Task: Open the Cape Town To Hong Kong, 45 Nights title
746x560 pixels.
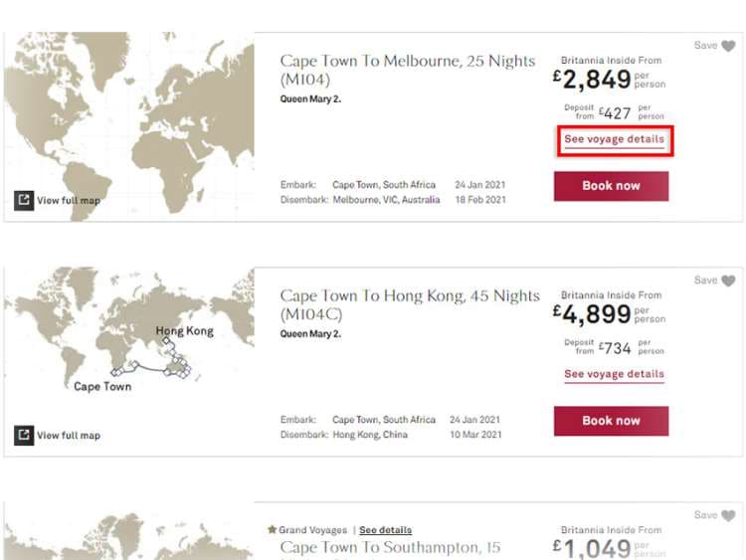Action: [x=409, y=304]
